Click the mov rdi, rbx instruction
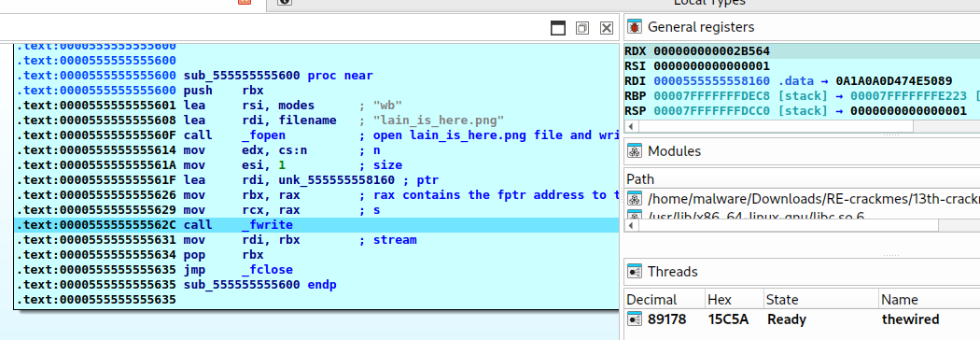The image size is (980, 340). [242, 240]
